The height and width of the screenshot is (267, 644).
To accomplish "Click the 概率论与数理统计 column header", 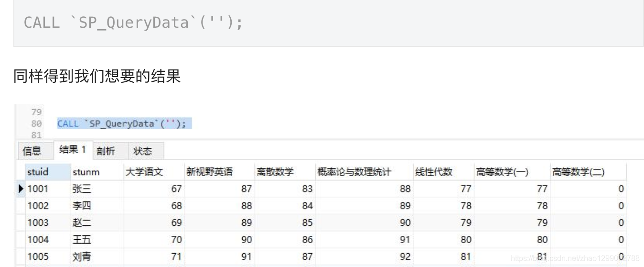I will 364,172.
